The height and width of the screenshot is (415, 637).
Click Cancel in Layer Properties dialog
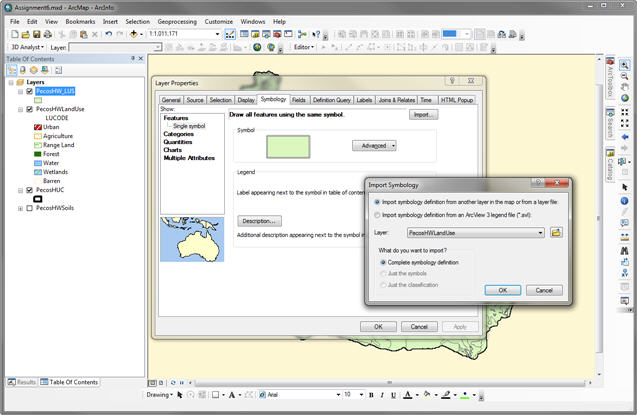[x=419, y=326]
